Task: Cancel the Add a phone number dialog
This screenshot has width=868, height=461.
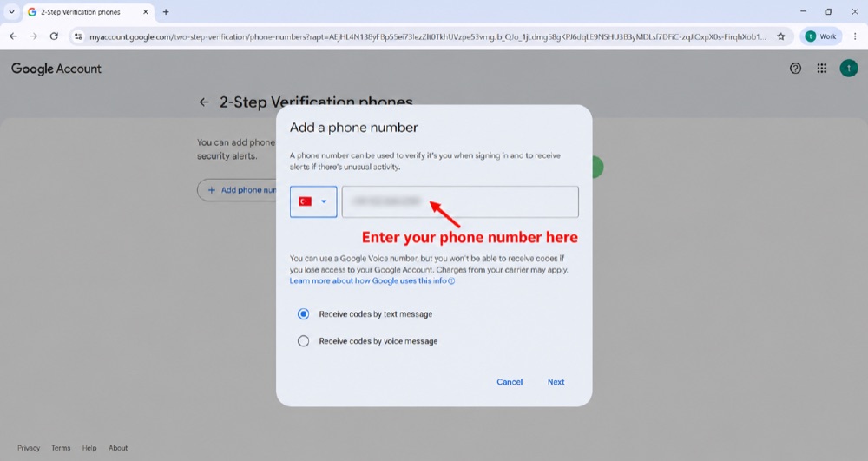Action: pos(510,382)
